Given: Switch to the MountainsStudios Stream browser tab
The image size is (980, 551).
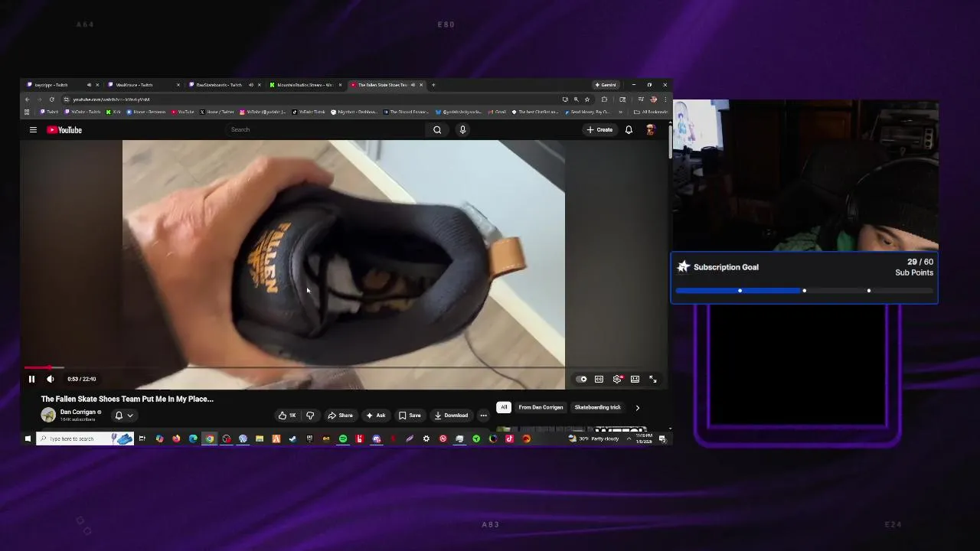Looking at the screenshot, I should [x=305, y=85].
